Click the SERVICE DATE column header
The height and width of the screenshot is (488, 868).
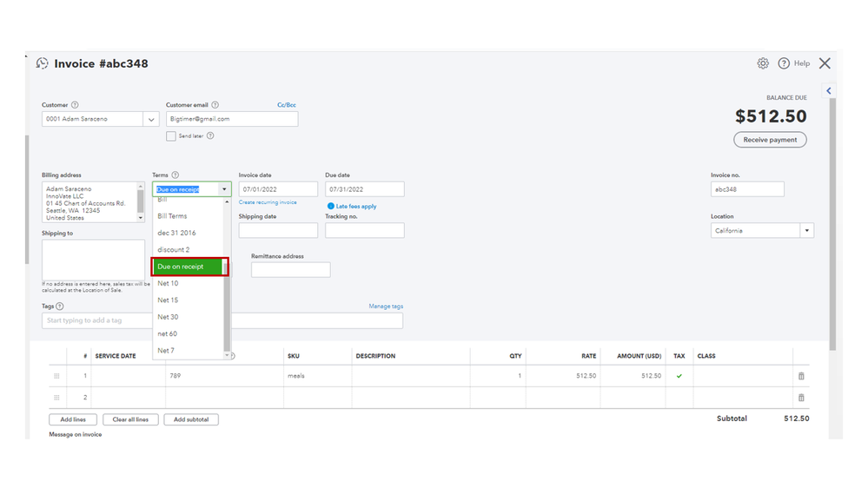click(x=116, y=356)
